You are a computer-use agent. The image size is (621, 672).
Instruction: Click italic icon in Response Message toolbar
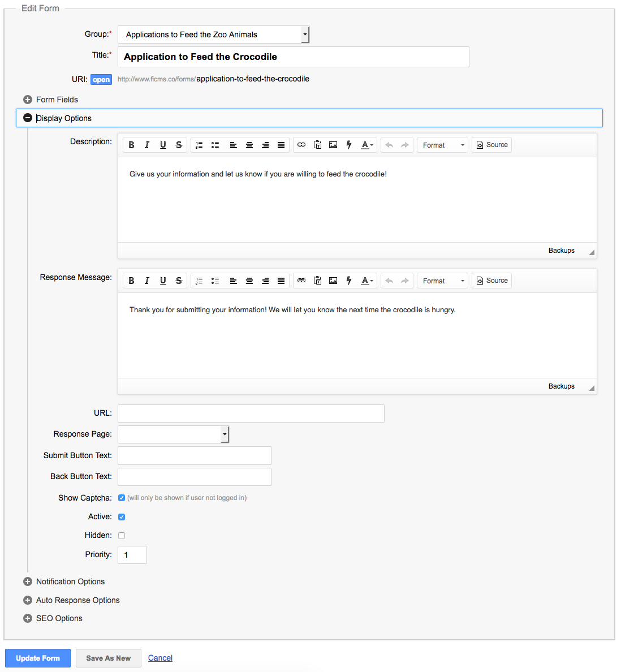click(x=147, y=281)
